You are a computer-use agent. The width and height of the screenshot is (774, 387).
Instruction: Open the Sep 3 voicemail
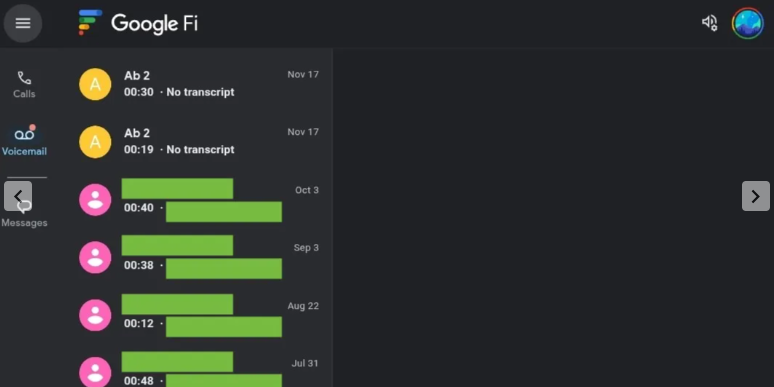pyautogui.click(x=199, y=257)
